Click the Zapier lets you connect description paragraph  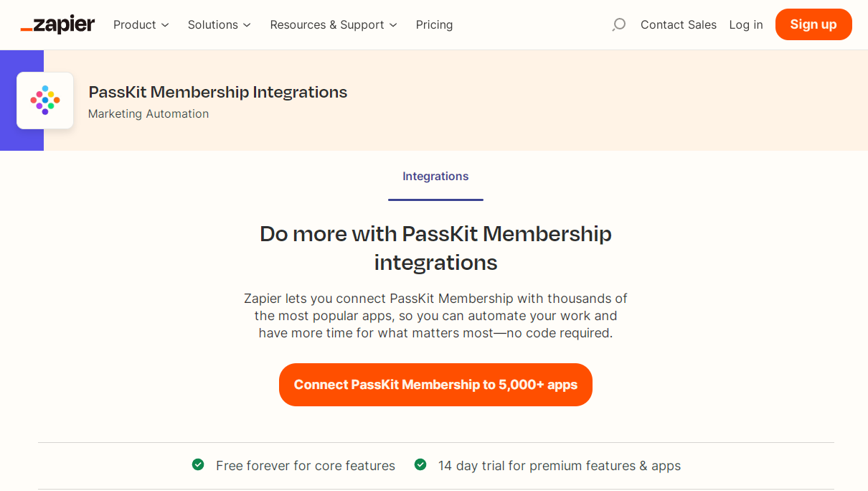coord(435,316)
